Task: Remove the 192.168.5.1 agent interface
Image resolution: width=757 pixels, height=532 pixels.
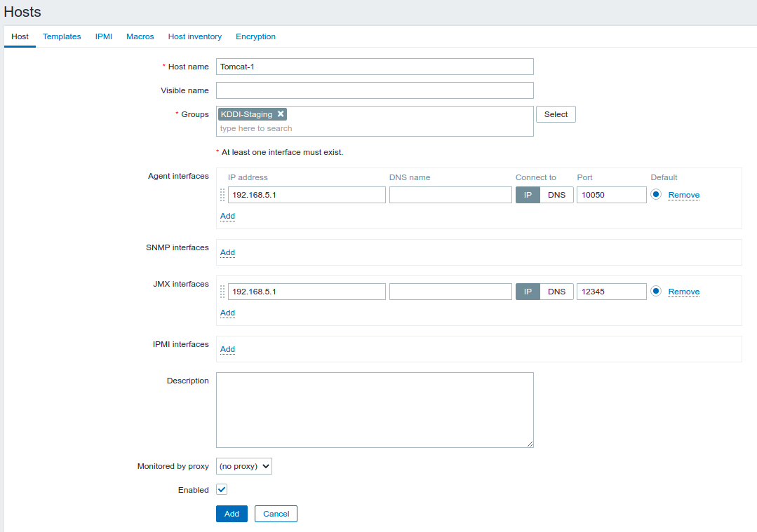Action: (x=683, y=195)
